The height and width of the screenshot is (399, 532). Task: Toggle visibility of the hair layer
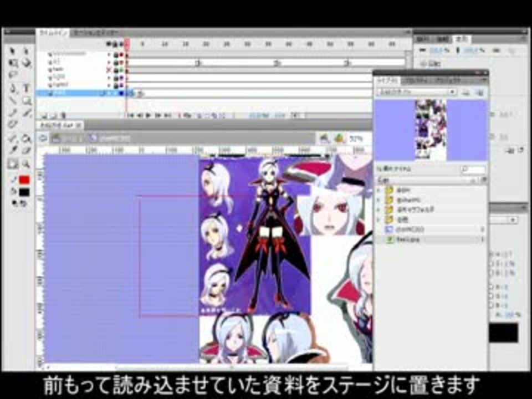(x=109, y=70)
